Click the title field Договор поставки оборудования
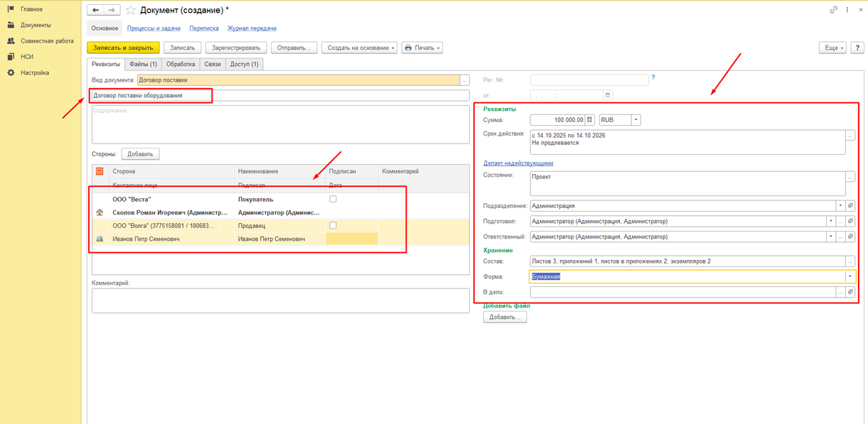This screenshot has height=424, width=868. point(280,95)
